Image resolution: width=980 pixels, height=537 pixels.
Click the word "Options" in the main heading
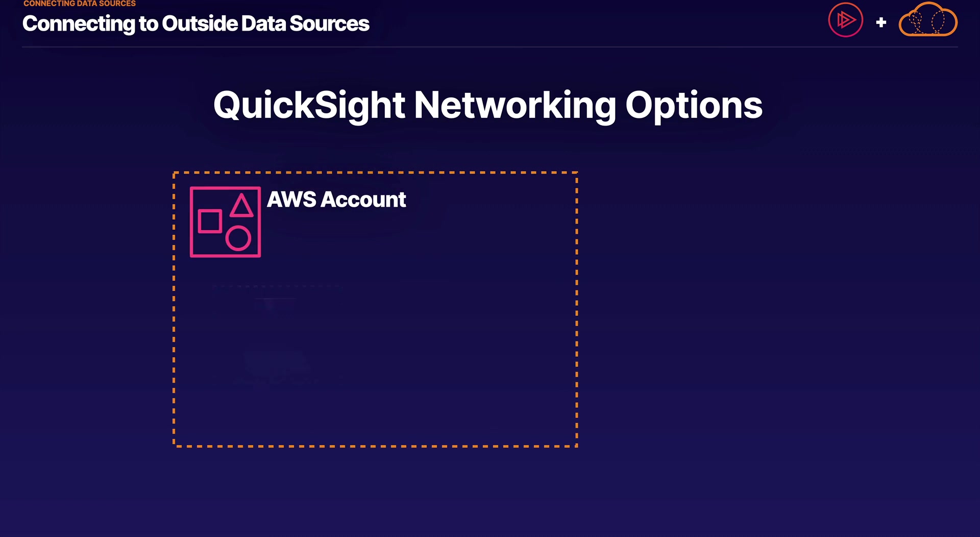694,106
